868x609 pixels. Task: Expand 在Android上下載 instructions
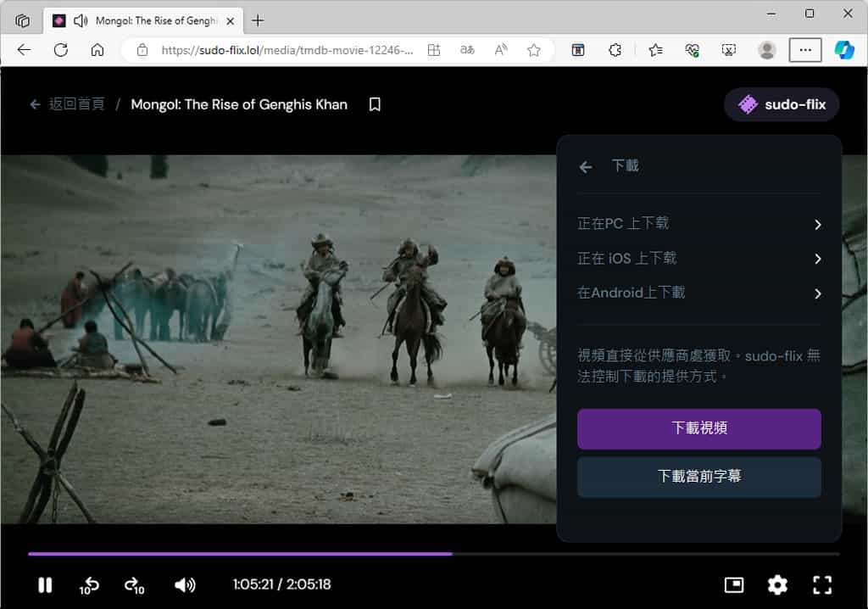pos(698,293)
